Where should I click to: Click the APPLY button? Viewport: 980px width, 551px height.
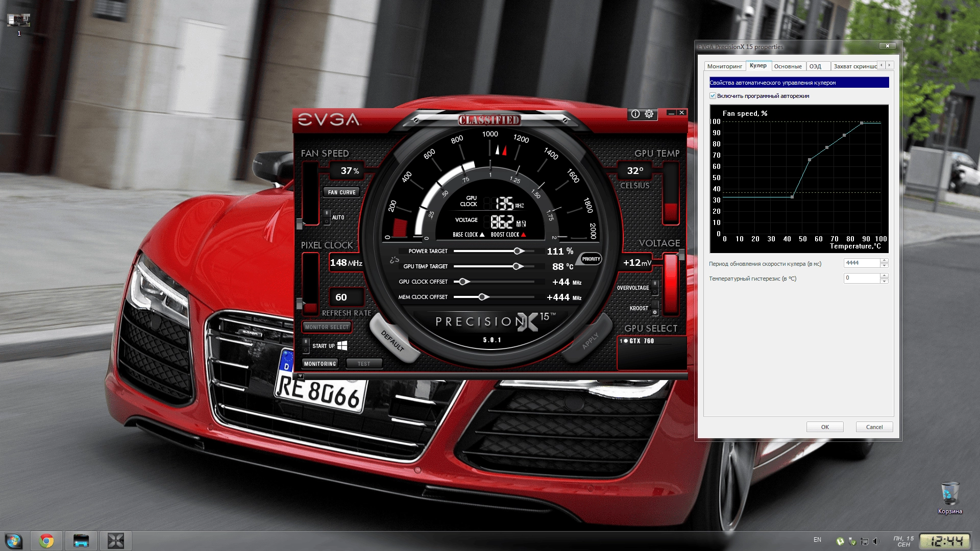[590, 340]
